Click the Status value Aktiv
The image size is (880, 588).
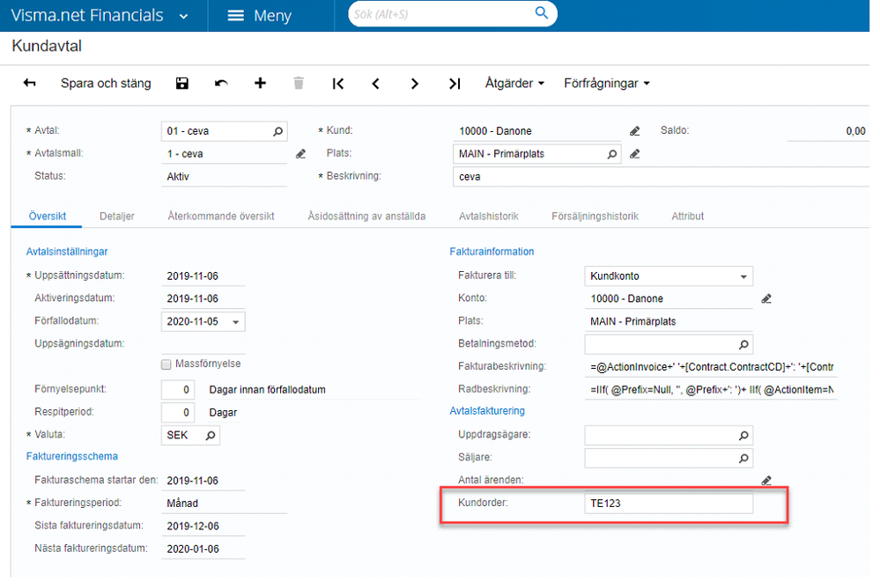tap(178, 176)
